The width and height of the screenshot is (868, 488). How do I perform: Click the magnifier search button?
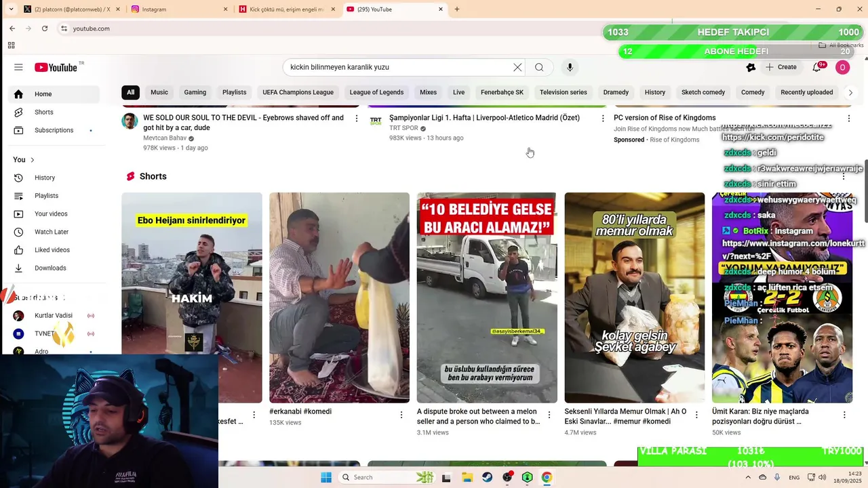(x=539, y=67)
